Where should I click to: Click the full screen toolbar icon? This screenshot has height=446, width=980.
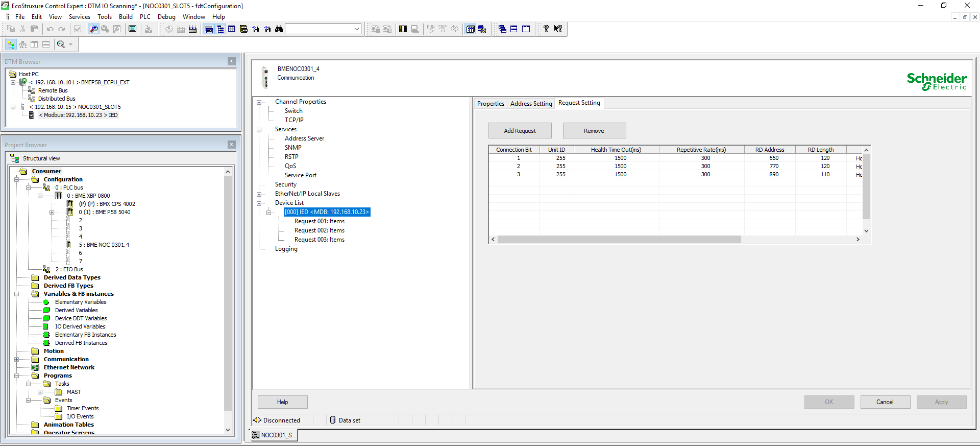click(x=133, y=29)
